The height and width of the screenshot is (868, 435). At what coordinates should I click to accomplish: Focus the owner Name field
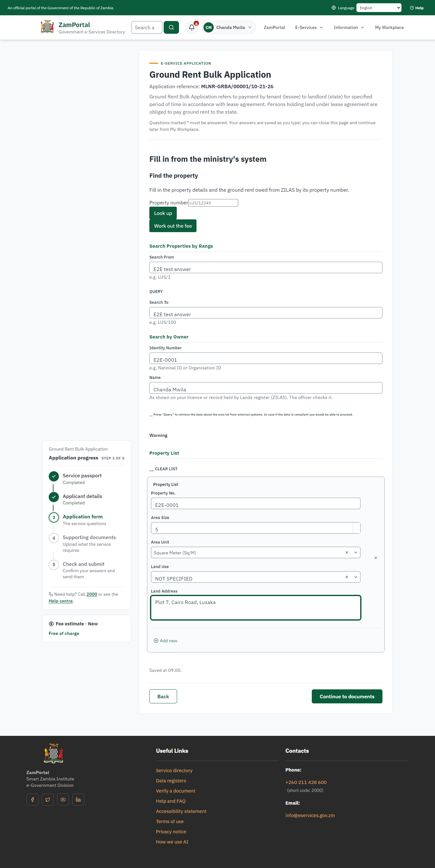(x=266, y=388)
